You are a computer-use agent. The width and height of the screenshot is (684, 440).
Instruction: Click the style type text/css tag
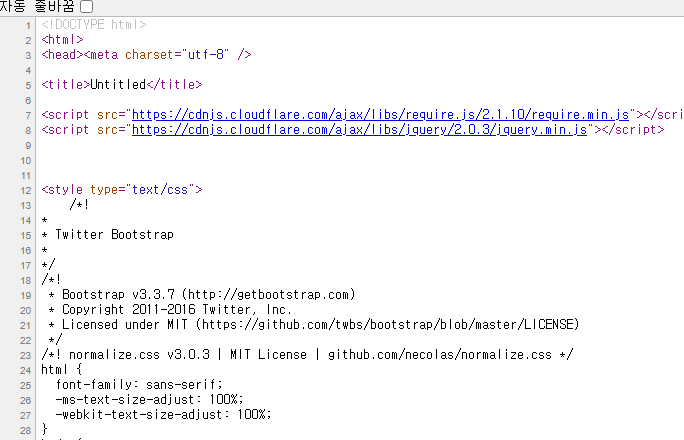[x=122, y=190]
